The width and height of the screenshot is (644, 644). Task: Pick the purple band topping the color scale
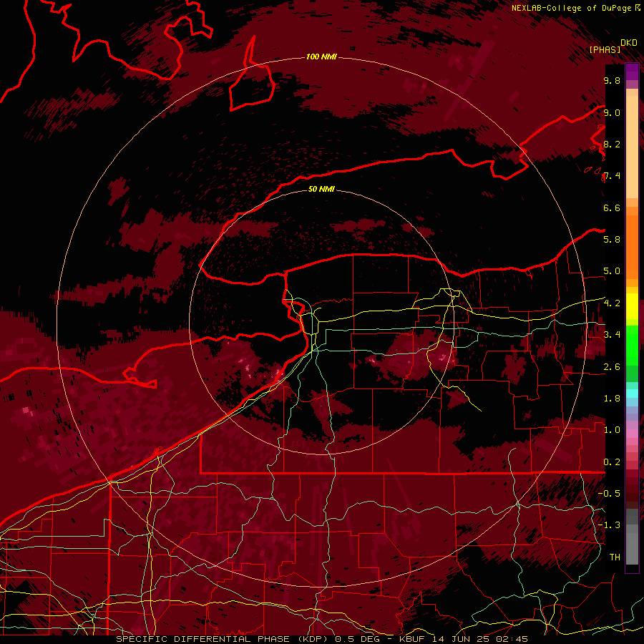tap(632, 72)
